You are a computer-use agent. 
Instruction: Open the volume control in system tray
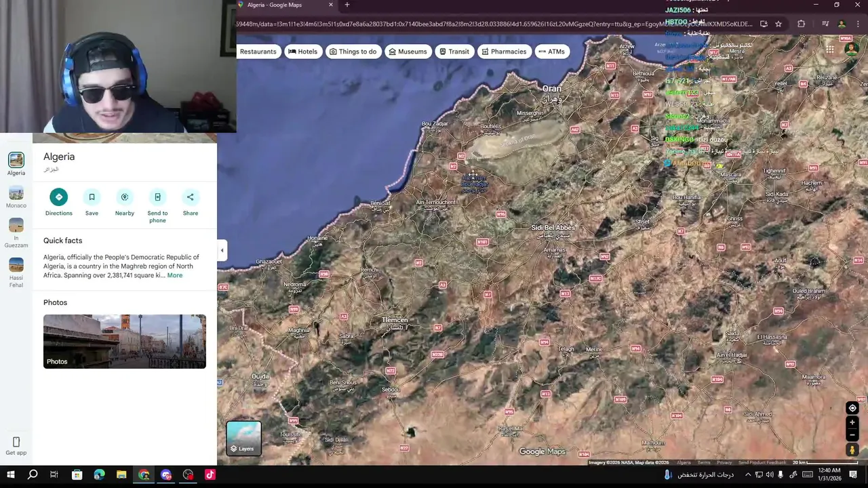coord(770,474)
